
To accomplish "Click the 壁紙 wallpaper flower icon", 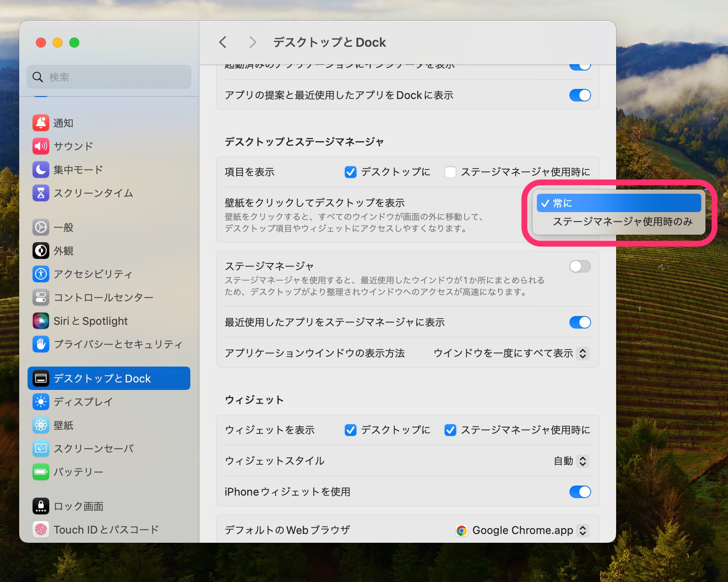I will 41,425.
